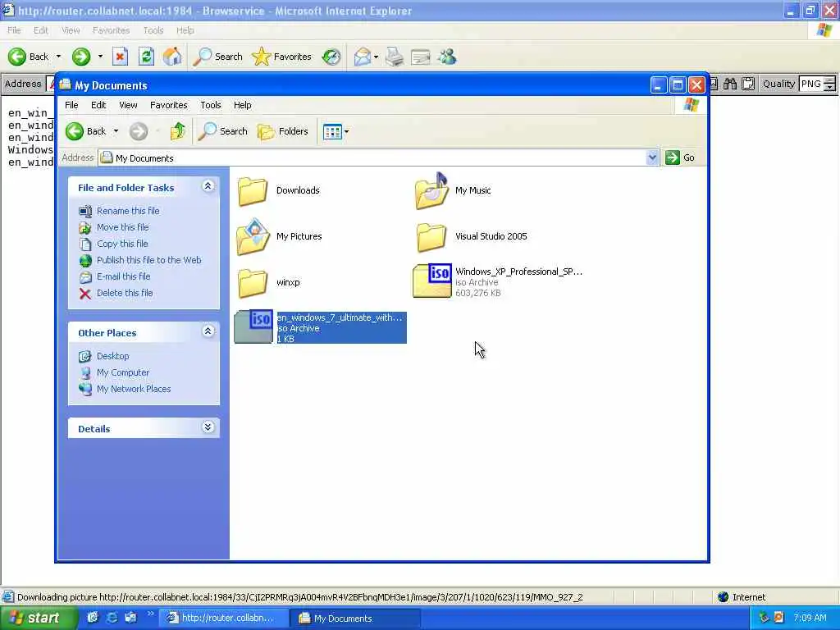
Task: Select the winxp folder icon
Action: click(253, 282)
